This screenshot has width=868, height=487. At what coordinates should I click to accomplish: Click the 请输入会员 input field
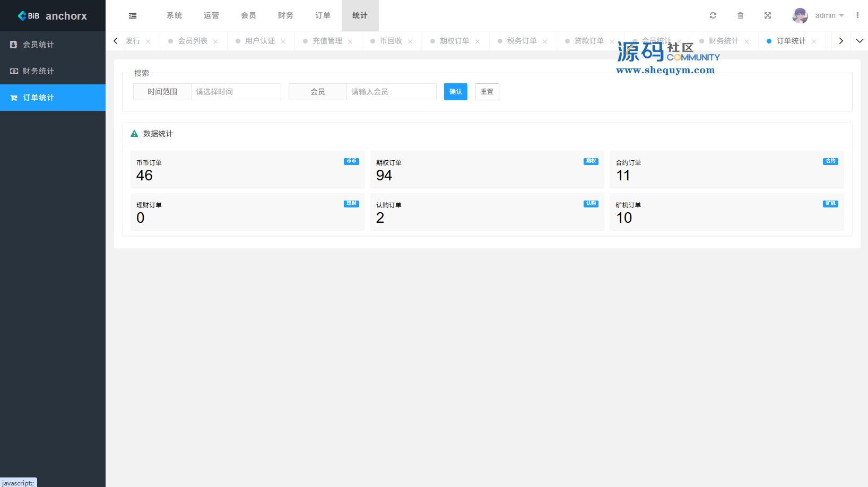391,92
